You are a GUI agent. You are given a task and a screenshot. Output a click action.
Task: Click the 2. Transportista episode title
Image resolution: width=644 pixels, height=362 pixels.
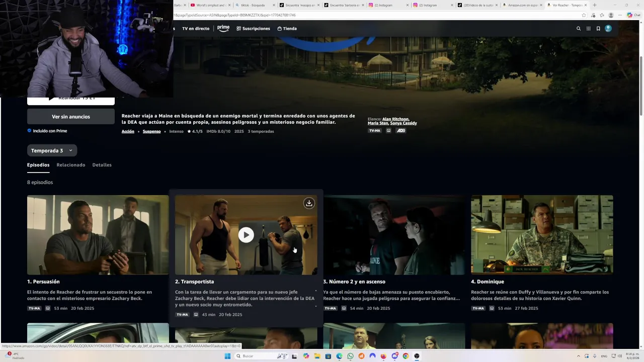tap(194, 282)
